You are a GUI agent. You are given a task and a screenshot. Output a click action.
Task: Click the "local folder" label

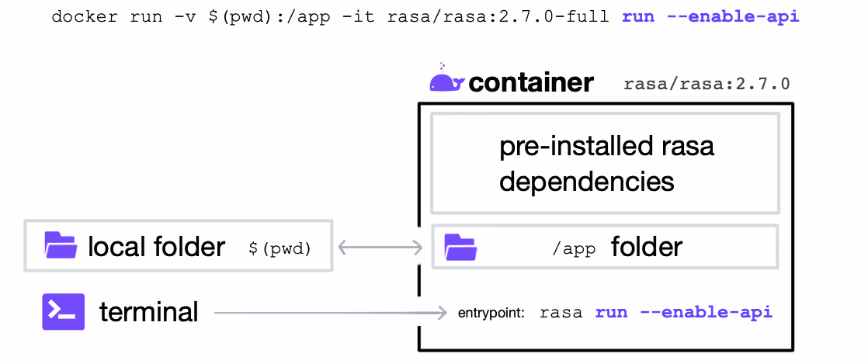pos(157,247)
